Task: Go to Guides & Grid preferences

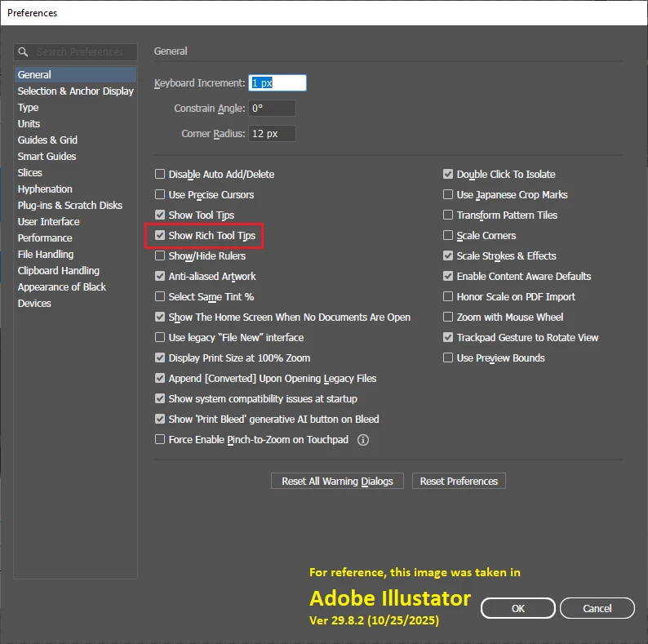Action: [x=76, y=140]
